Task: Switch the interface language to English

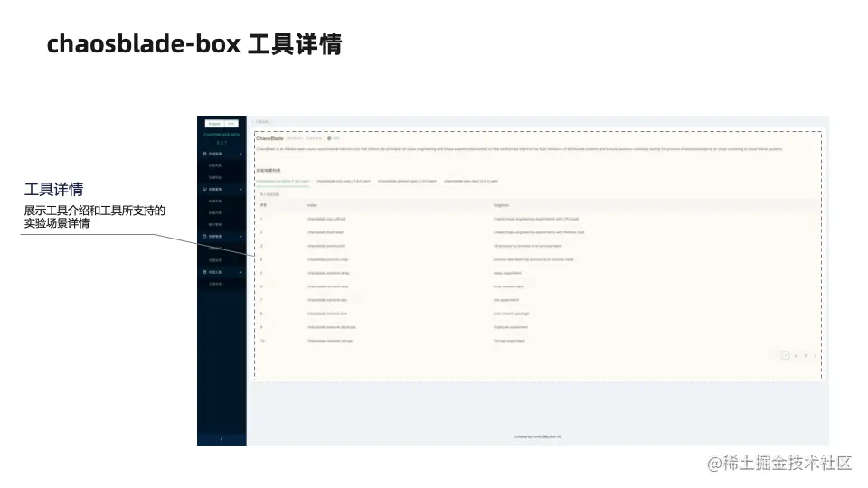Action: click(x=215, y=124)
